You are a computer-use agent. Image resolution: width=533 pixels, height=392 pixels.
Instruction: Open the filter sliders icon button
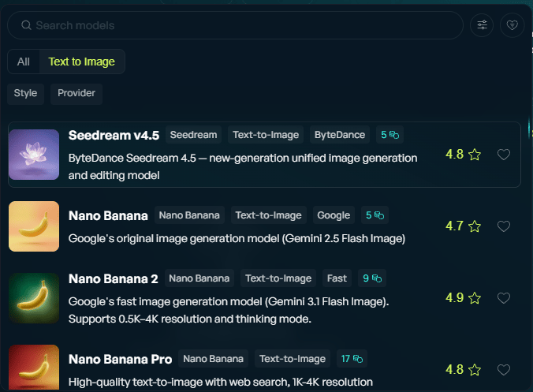click(x=482, y=25)
